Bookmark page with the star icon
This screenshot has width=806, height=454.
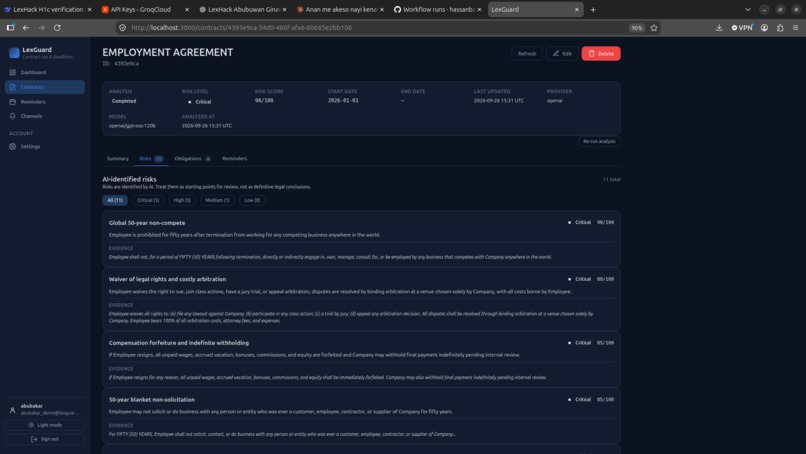click(x=654, y=28)
